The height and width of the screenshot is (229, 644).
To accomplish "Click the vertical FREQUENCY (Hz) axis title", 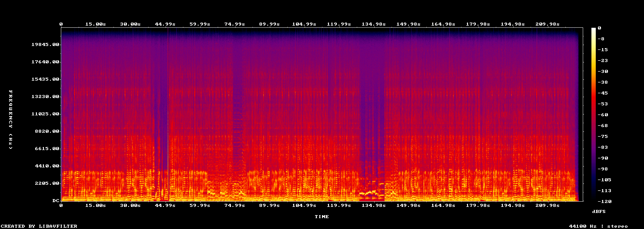I will 10,120.
